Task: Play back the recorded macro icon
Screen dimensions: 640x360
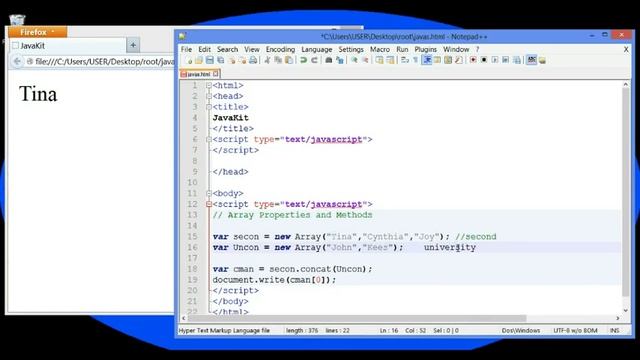Action: (495, 60)
